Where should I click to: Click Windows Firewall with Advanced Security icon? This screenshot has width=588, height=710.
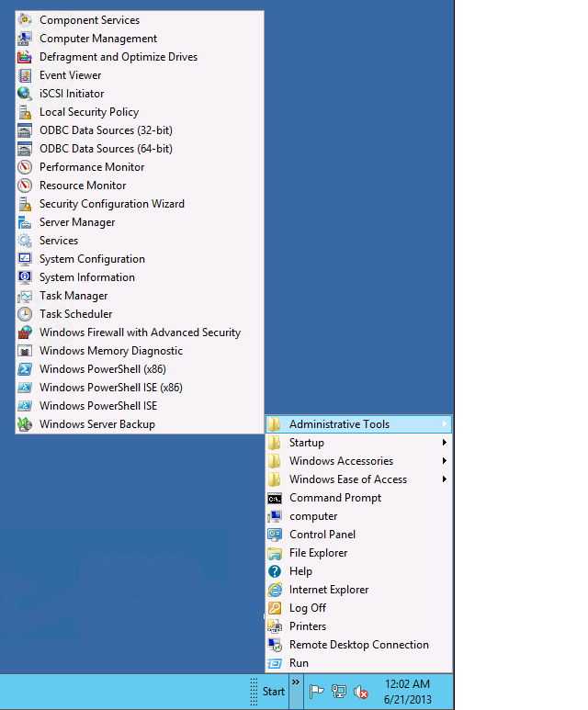tap(25, 332)
